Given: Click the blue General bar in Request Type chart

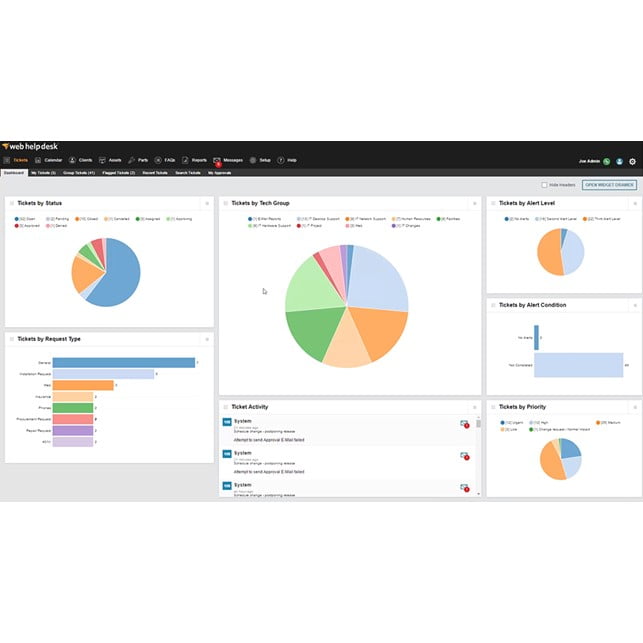Looking at the screenshot, I should pyautogui.click(x=123, y=362).
